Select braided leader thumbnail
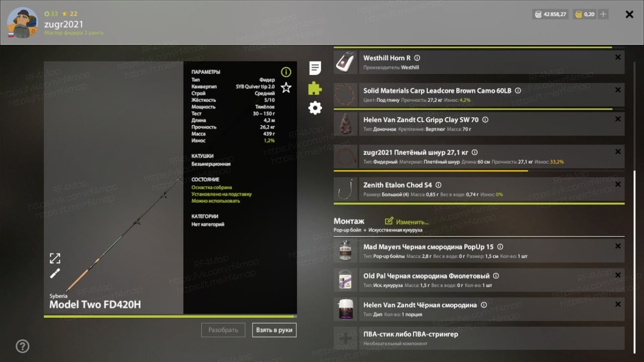The height and width of the screenshot is (362, 644). (346, 157)
